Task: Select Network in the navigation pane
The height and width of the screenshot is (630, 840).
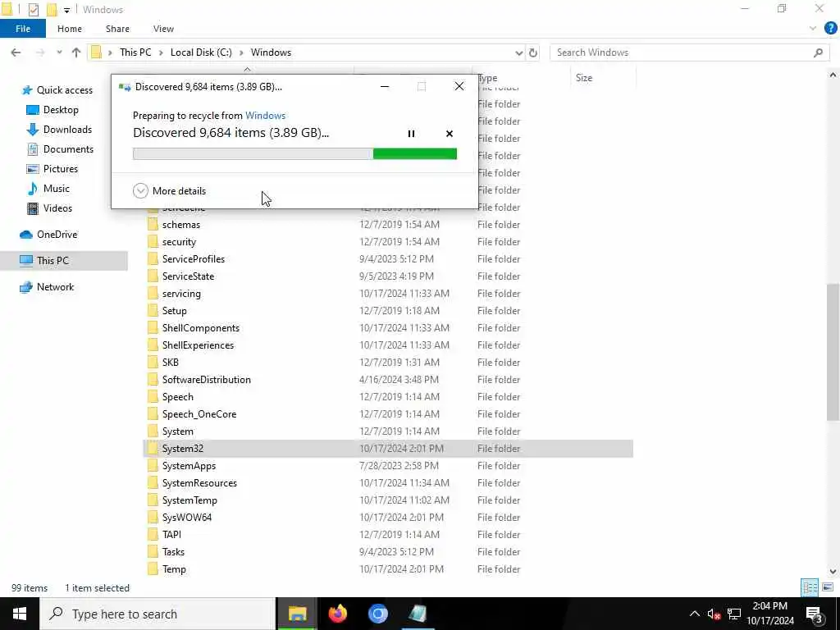Action: click(x=47, y=287)
